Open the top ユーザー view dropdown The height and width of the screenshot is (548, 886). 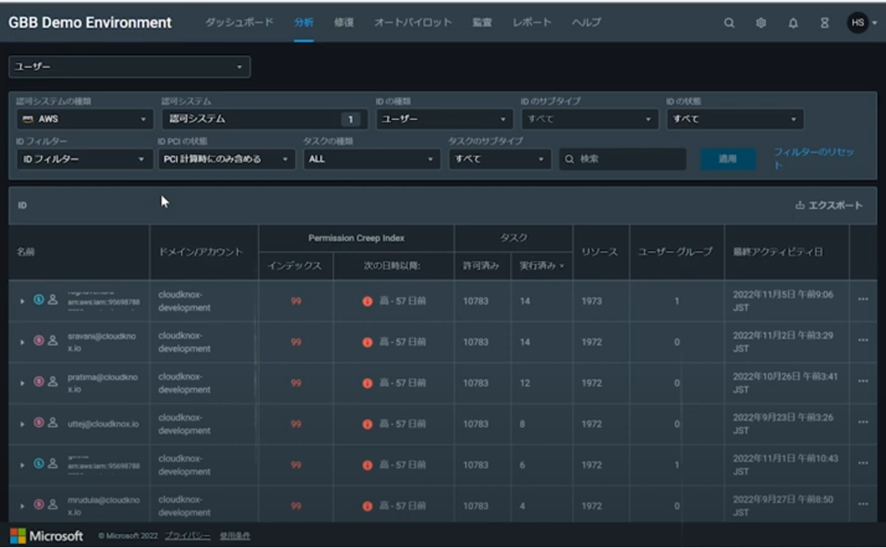129,67
